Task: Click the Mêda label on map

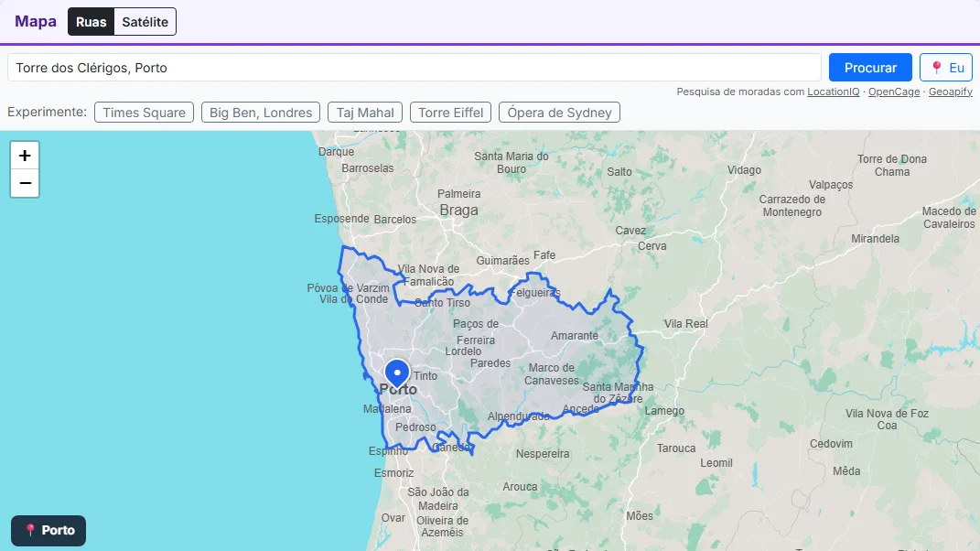Action: tap(846, 471)
